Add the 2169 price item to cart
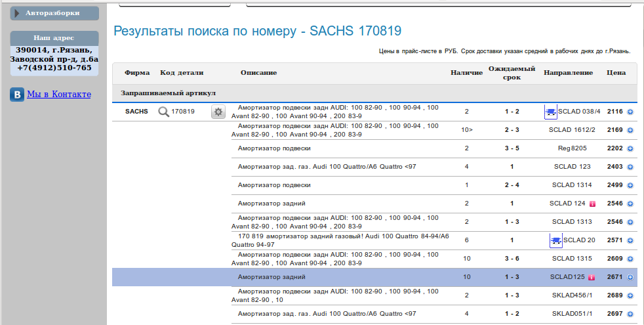644x325 pixels. [630, 131]
